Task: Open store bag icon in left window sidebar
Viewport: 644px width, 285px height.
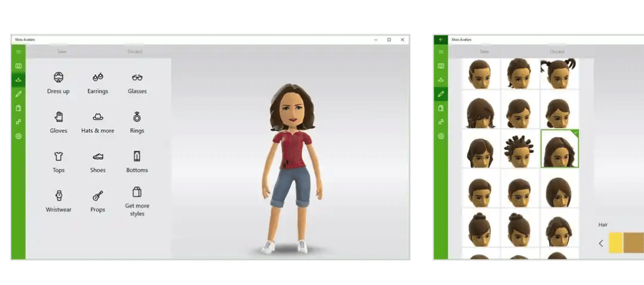Action: click(18, 108)
